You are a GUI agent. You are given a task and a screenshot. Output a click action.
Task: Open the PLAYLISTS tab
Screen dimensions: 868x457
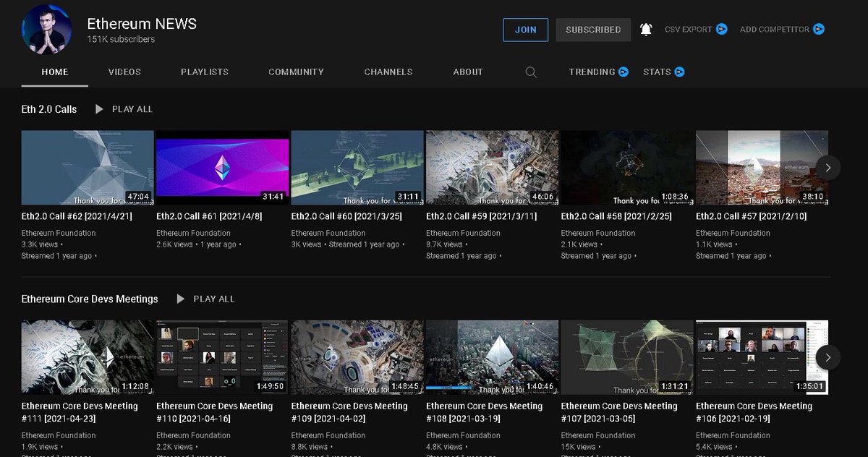[x=205, y=72]
